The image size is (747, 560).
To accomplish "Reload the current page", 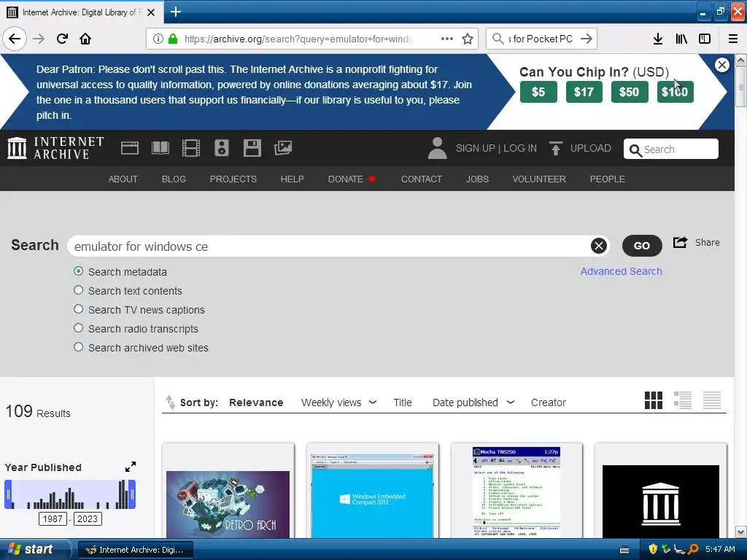I will tap(62, 39).
